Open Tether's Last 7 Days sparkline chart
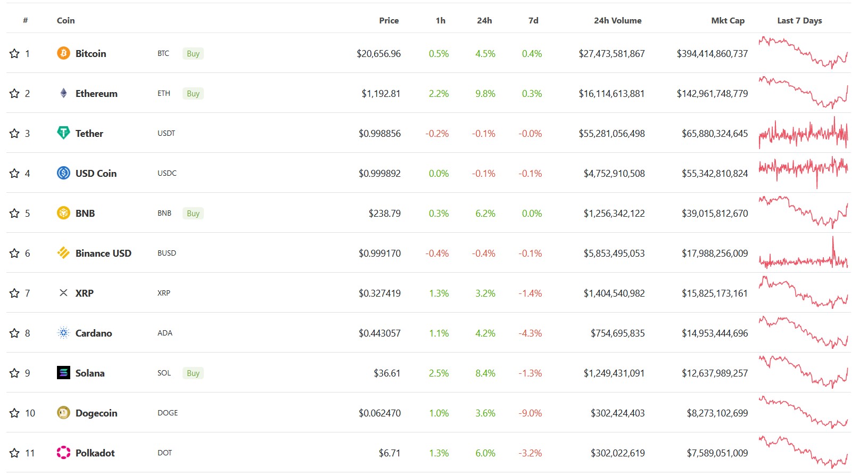 click(803, 133)
